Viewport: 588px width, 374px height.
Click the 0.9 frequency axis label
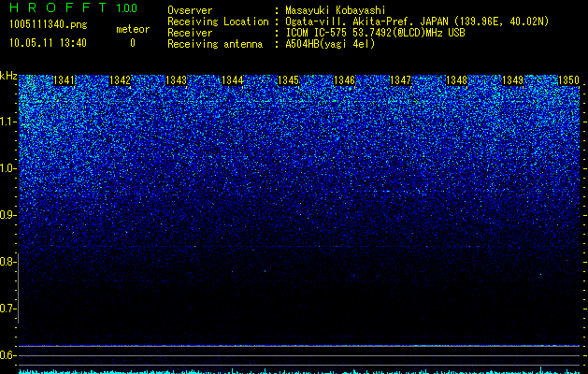tap(8, 215)
